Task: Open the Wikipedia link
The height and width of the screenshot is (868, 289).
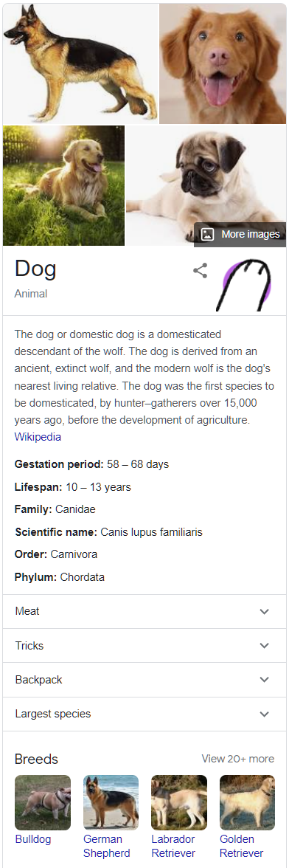Action: point(38,437)
